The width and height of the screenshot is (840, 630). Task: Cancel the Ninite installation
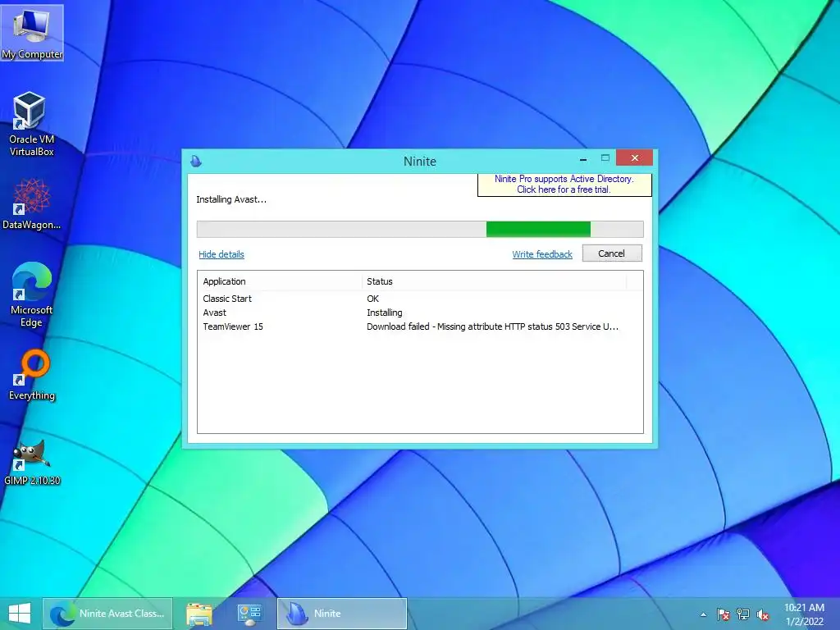(x=612, y=253)
